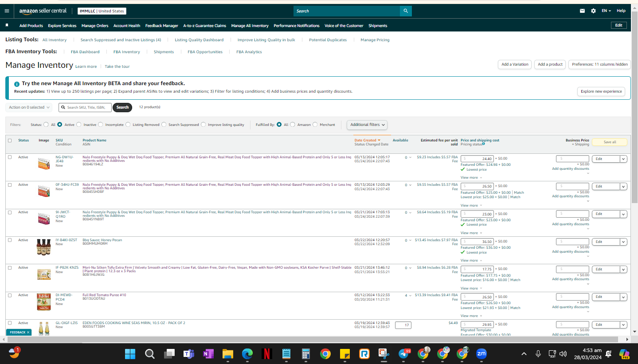Screen dimensions: 638x364
Task: Expand Available dropdown showing 4 for Tomato Puree
Action: click(x=408, y=295)
